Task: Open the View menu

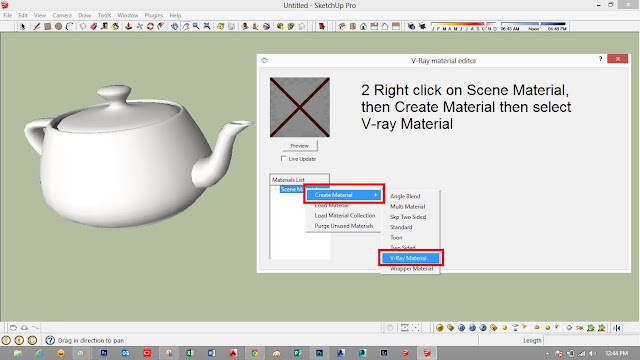Action: [x=40, y=16]
